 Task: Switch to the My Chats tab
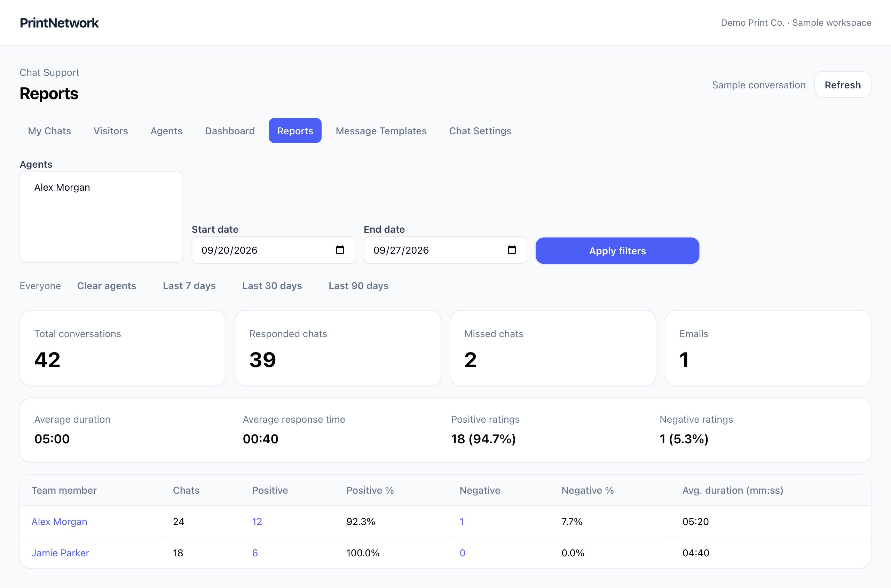pos(49,131)
